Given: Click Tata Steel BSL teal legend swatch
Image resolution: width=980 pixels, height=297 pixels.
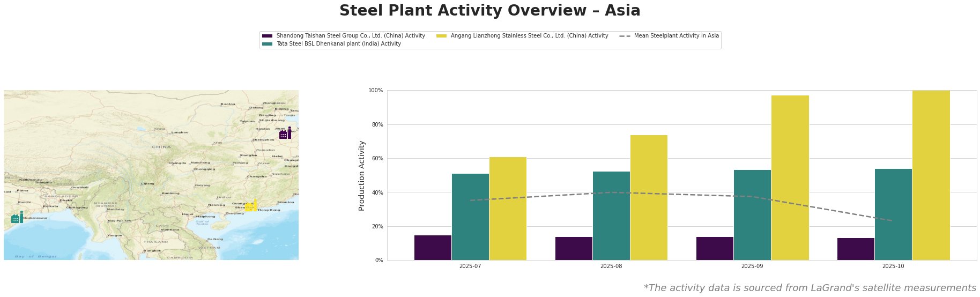Looking at the screenshot, I should point(267,44).
